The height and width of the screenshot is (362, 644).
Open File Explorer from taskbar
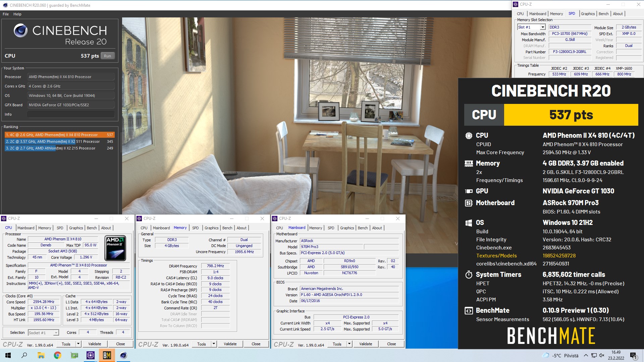tap(41, 355)
